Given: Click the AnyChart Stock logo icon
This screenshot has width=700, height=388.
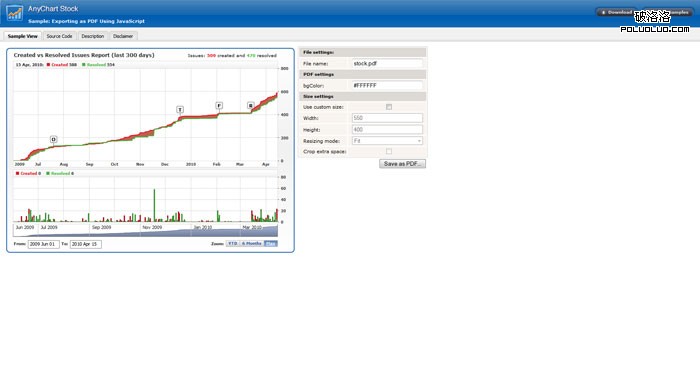Looking at the screenshot, I should tap(14, 13).
